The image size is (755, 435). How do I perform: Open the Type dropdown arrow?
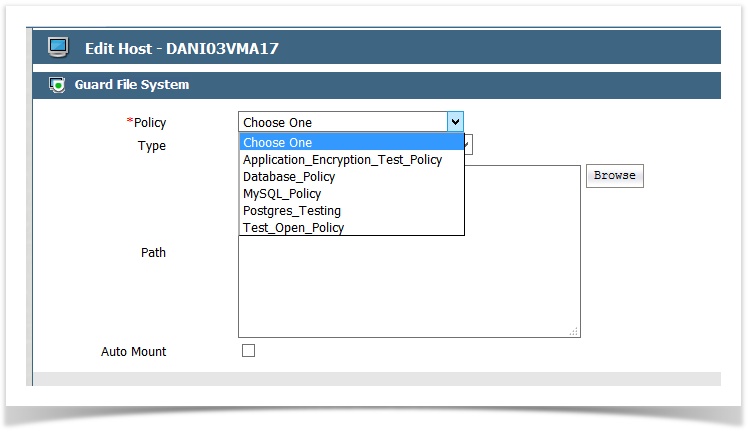click(x=468, y=145)
